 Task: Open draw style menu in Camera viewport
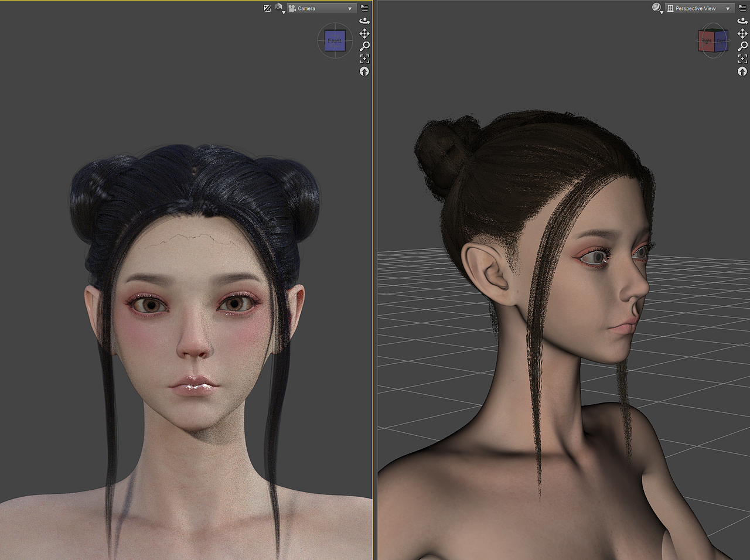click(x=279, y=8)
